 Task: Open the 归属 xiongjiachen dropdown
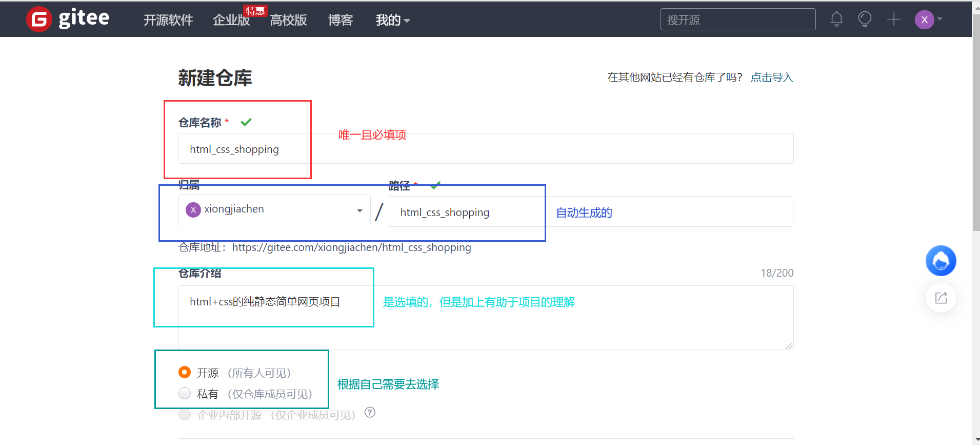pyautogui.click(x=274, y=209)
